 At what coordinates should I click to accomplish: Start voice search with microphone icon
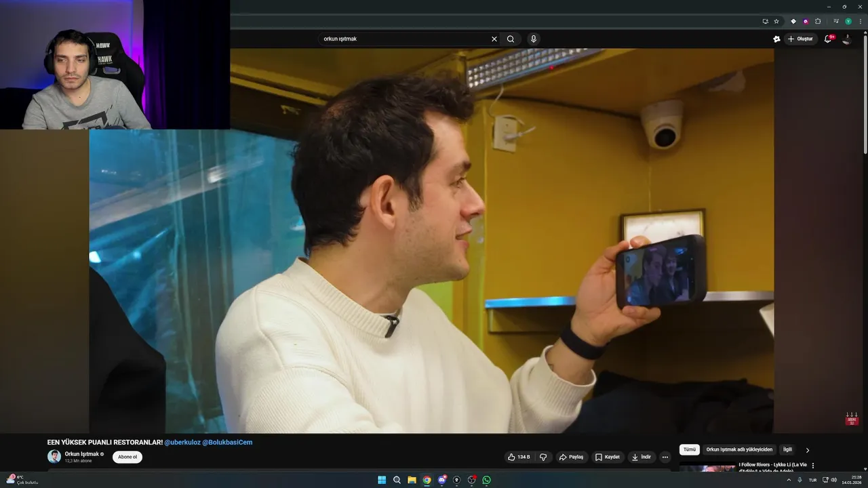(x=534, y=39)
